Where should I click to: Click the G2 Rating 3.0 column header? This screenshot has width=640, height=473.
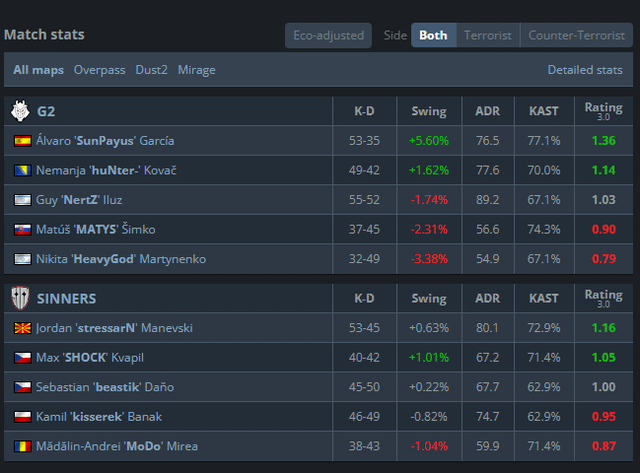pos(603,110)
